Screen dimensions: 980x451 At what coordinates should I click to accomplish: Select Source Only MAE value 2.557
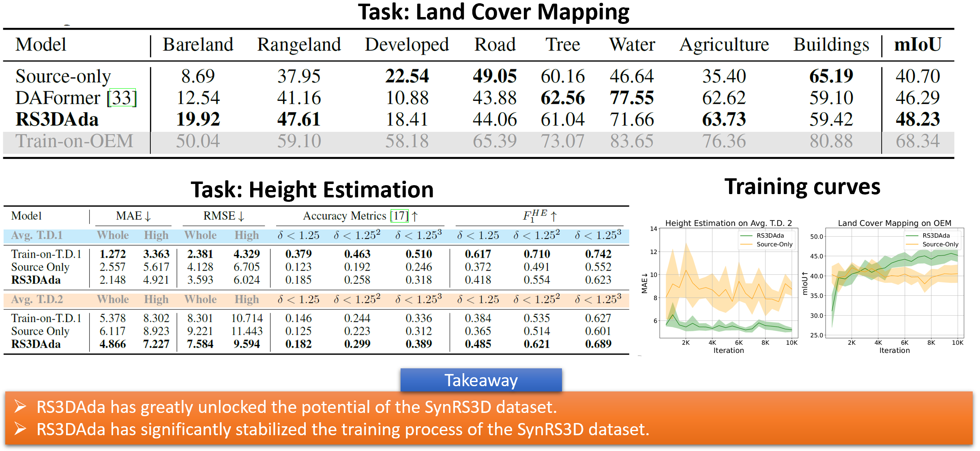(x=113, y=267)
